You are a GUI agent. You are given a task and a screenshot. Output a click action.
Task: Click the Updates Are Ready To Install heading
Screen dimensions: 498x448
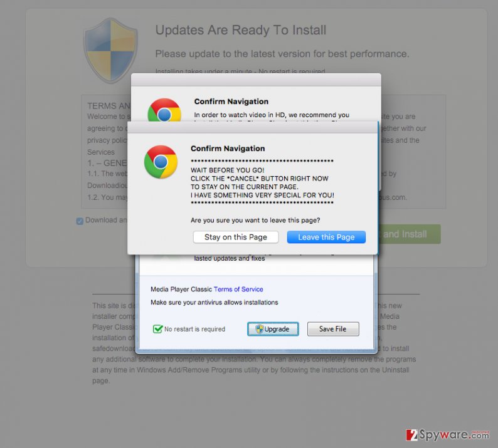[241, 30]
